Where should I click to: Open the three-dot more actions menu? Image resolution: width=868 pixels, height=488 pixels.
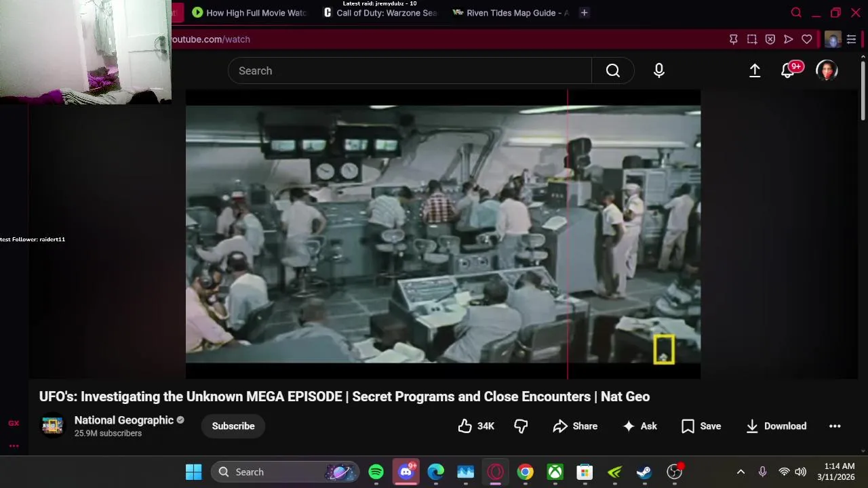tap(835, 426)
